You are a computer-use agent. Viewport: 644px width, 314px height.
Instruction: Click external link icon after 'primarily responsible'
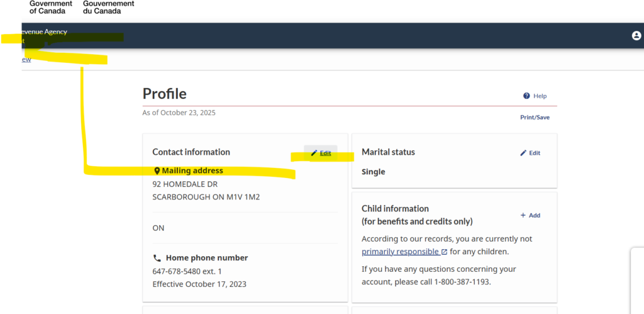point(444,252)
